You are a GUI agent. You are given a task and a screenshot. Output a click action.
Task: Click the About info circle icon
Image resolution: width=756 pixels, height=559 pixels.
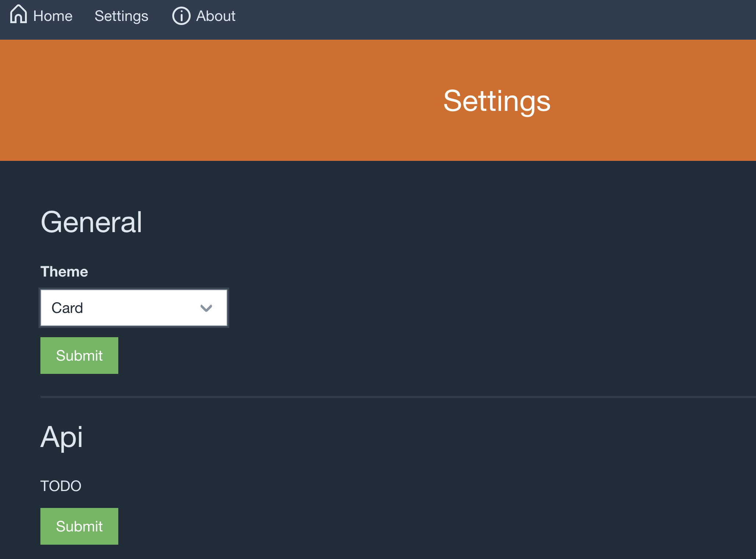(181, 16)
